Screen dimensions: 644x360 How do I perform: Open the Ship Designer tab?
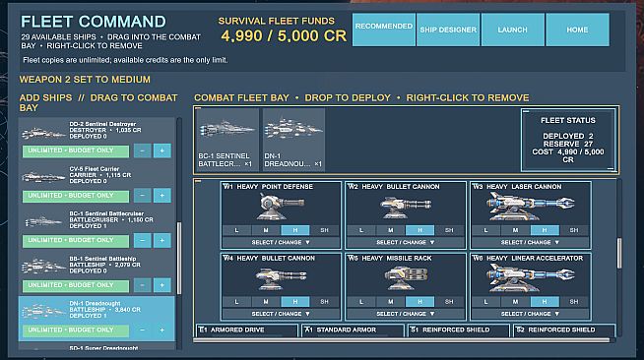tap(448, 30)
